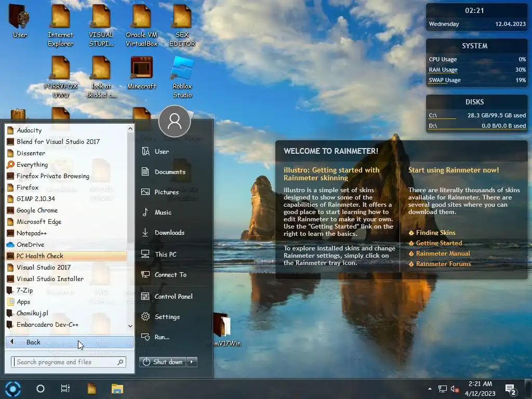Image resolution: width=532 pixels, height=399 pixels.
Task: Open Task View on the taskbar
Action: click(x=65, y=389)
